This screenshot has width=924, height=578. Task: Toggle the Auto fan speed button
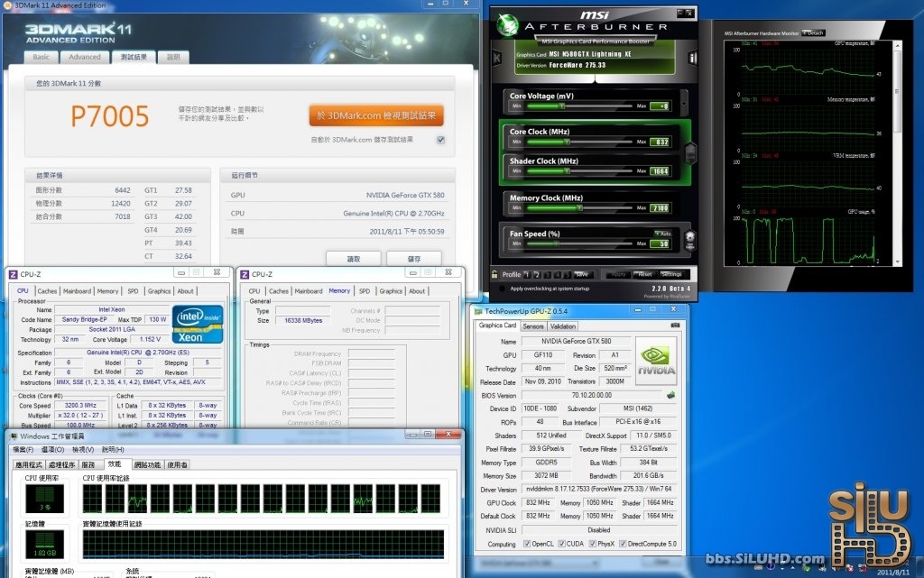(663, 233)
